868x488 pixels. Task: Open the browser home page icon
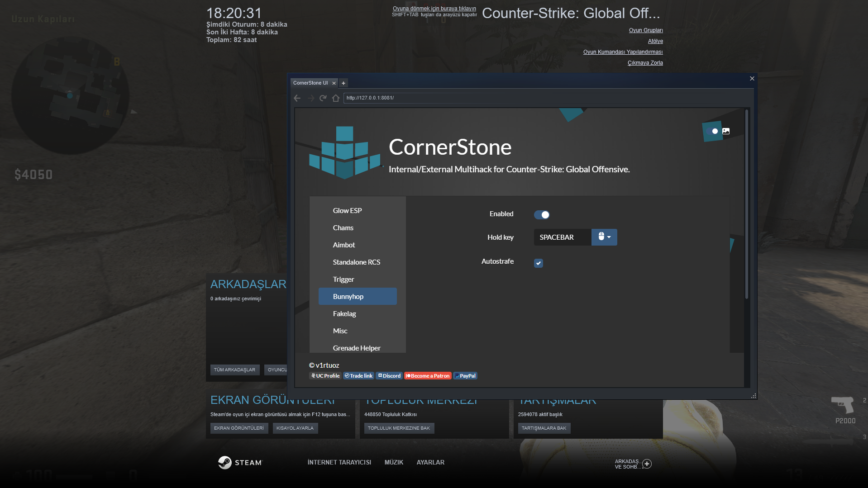click(x=336, y=98)
